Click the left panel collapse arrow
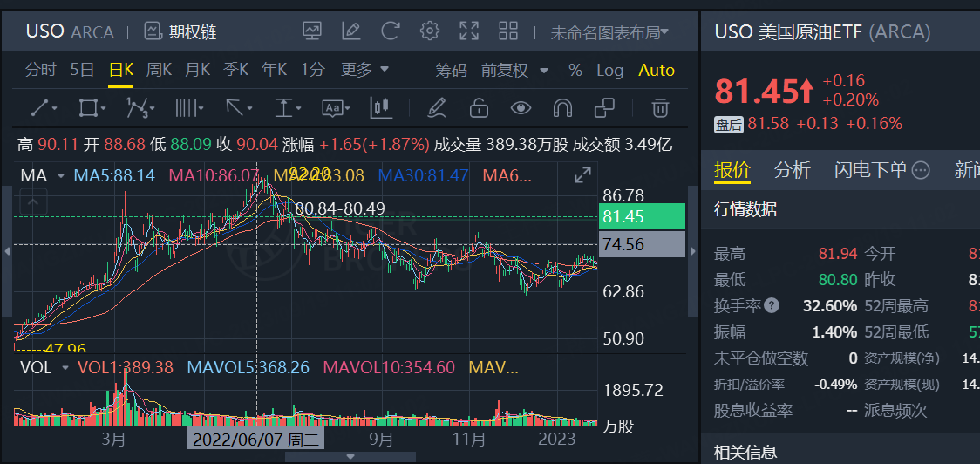The height and width of the screenshot is (464, 980). tap(7, 251)
